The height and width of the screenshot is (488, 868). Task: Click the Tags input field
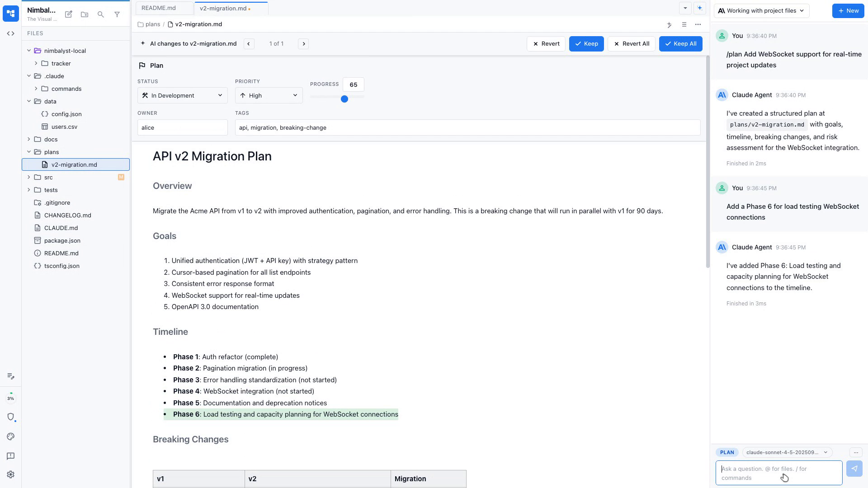[x=467, y=127]
